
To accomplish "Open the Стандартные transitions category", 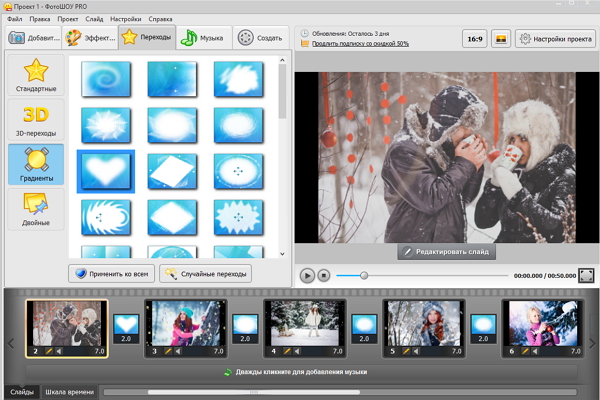I will (x=36, y=75).
